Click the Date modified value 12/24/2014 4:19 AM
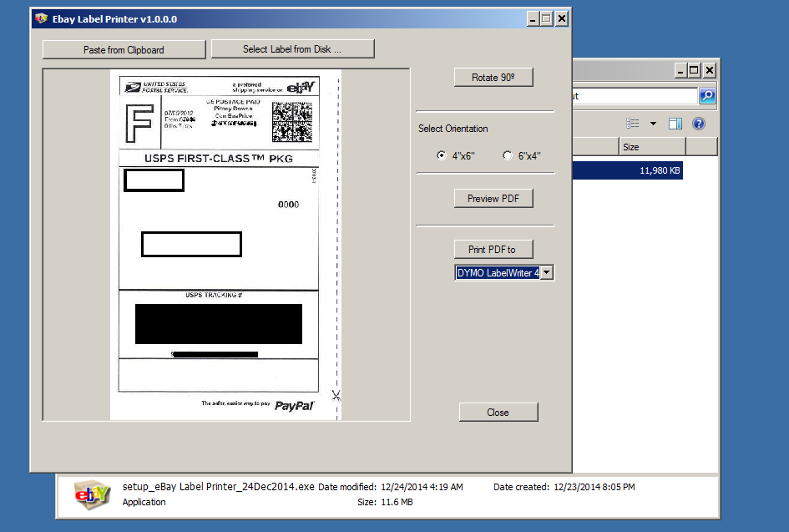 click(422, 487)
